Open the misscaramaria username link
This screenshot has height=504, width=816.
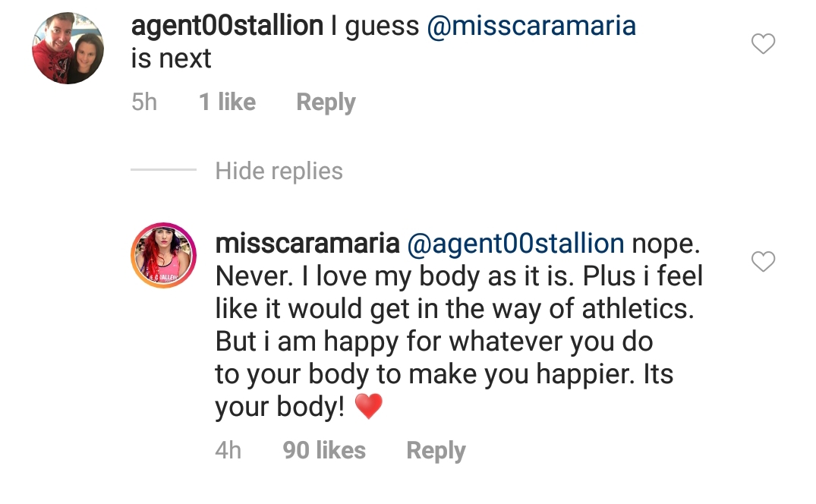pos(307,244)
